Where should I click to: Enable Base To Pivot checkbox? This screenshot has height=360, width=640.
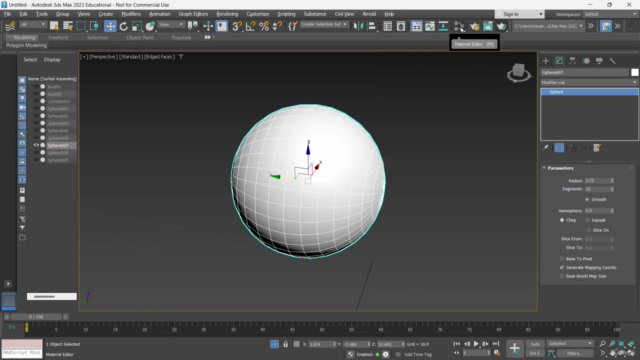tap(562, 259)
